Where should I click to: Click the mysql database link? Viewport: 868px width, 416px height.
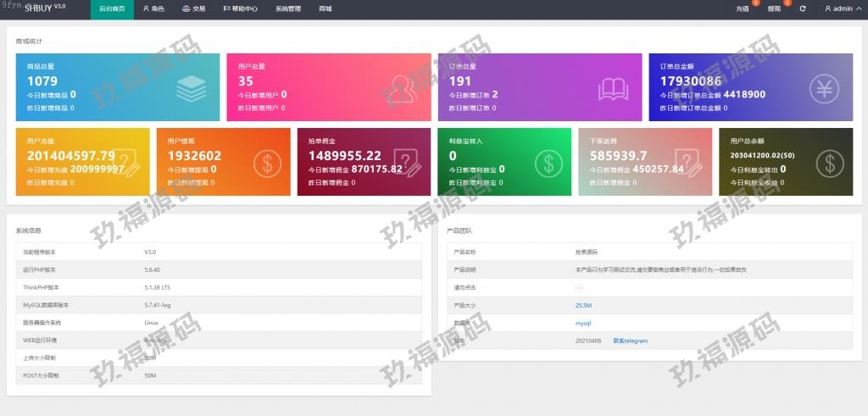point(583,323)
